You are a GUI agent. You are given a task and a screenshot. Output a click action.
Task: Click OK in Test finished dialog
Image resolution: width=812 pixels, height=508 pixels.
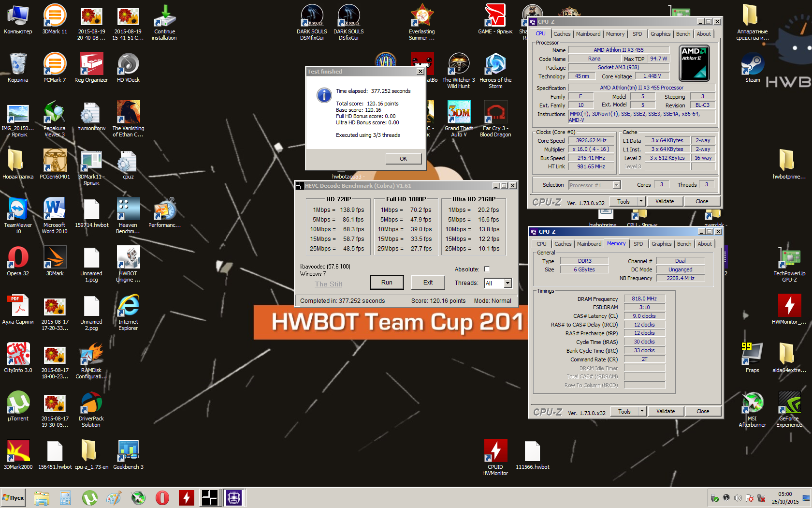tap(404, 159)
